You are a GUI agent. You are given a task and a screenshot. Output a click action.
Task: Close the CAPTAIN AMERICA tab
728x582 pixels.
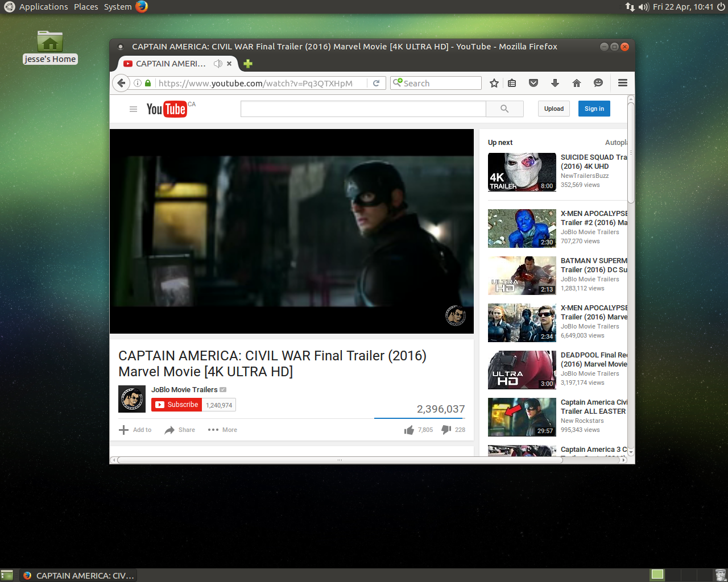point(229,64)
